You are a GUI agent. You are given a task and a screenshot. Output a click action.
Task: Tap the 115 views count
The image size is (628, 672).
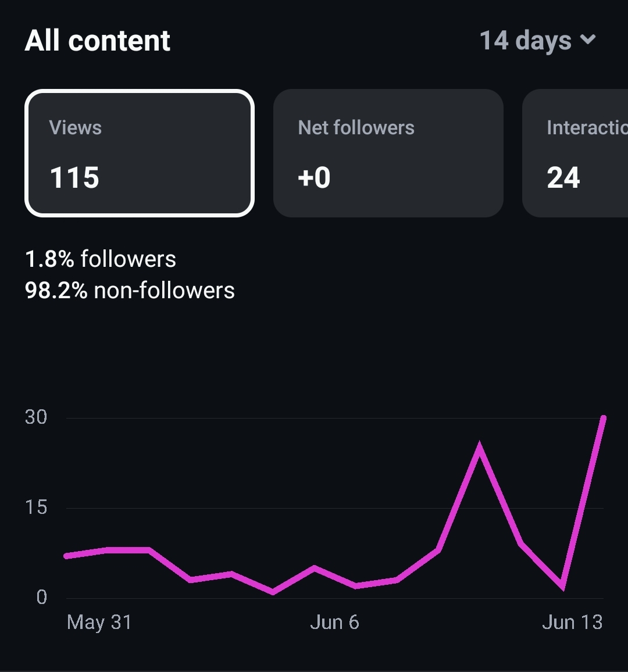click(74, 177)
